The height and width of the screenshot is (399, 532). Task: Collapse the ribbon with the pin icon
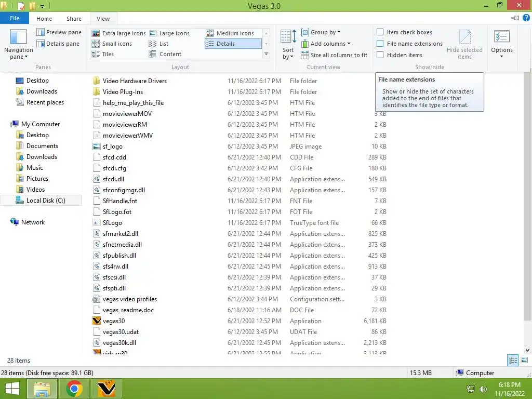tap(515, 18)
